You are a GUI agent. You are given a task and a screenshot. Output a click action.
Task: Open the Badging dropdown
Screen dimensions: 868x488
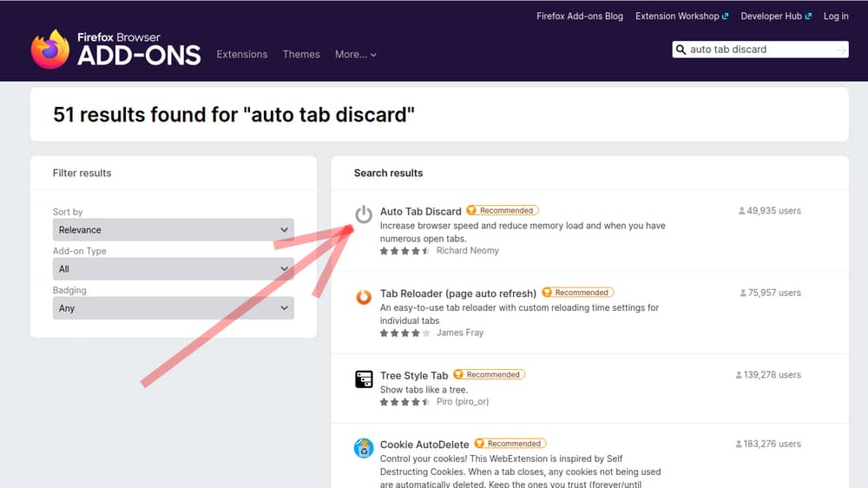pos(174,308)
